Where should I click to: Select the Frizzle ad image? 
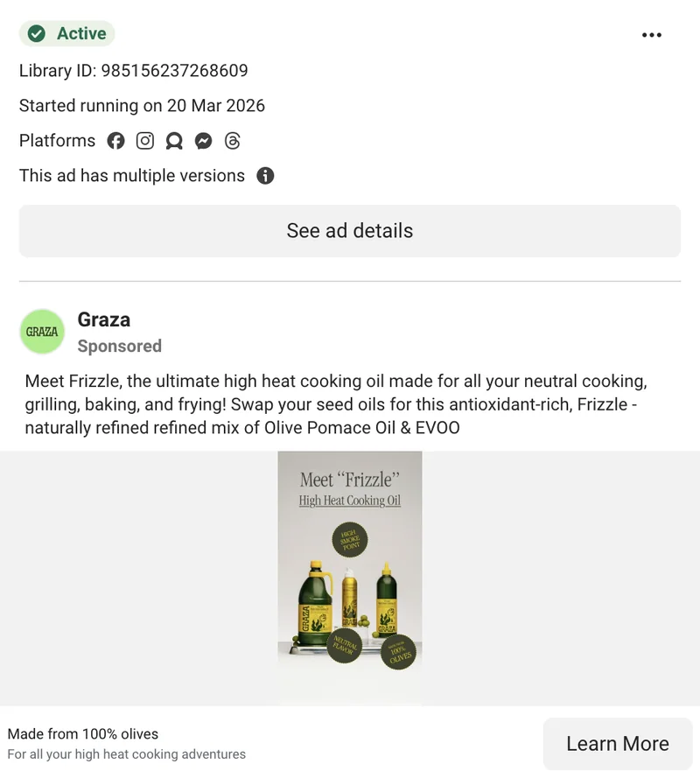(350, 578)
